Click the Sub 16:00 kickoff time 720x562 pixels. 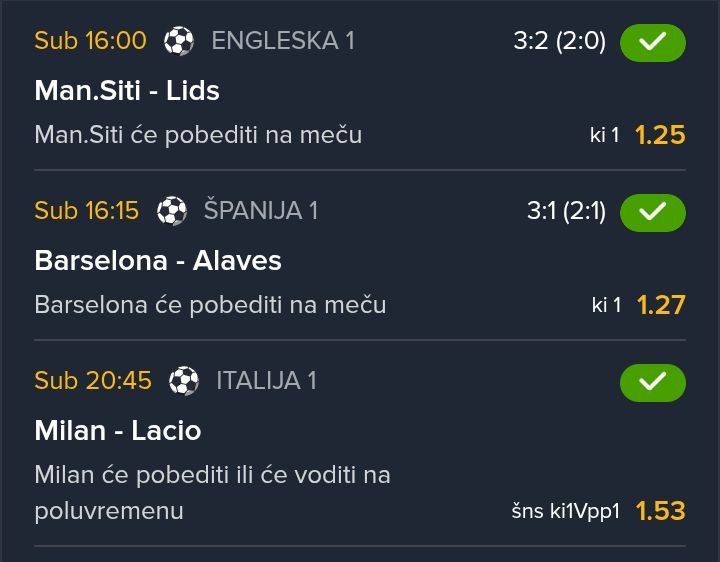click(x=90, y=41)
